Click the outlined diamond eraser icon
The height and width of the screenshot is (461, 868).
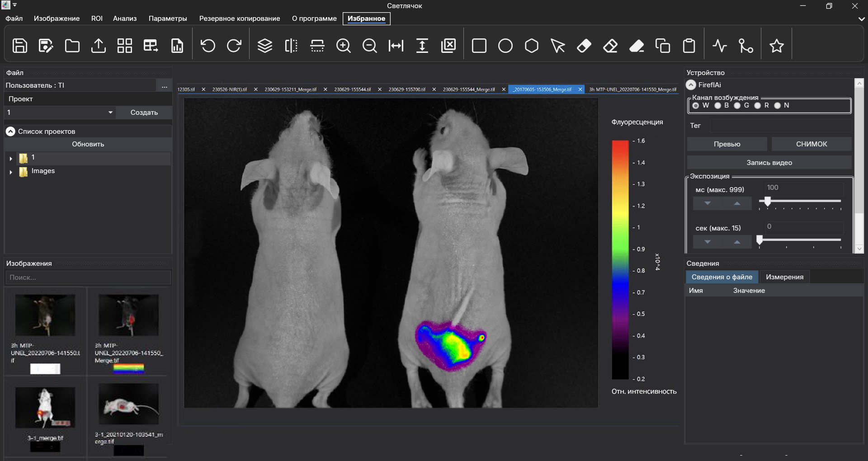[x=610, y=46]
